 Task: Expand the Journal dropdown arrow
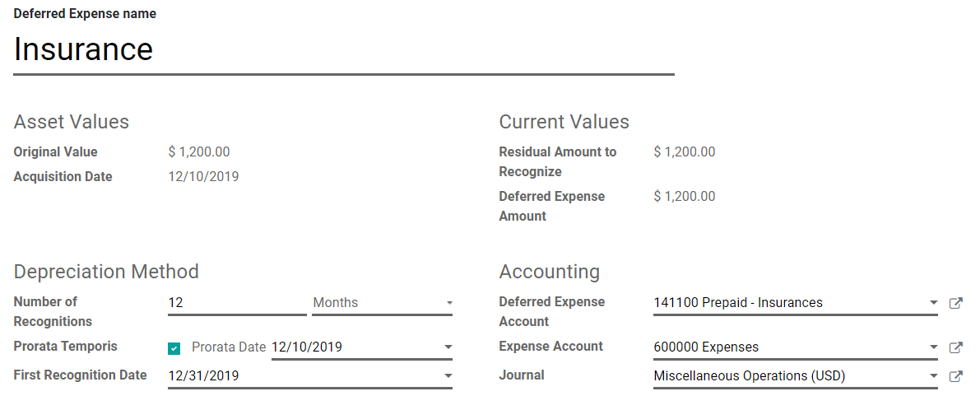[x=933, y=376]
